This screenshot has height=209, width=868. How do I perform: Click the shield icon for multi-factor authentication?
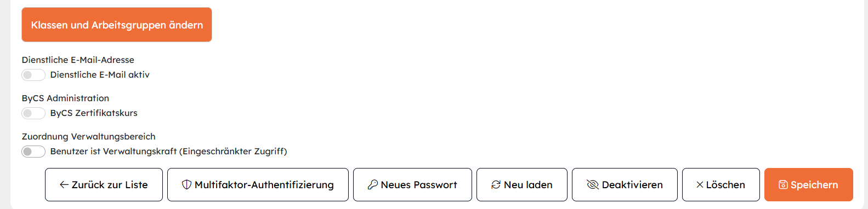coord(186,185)
